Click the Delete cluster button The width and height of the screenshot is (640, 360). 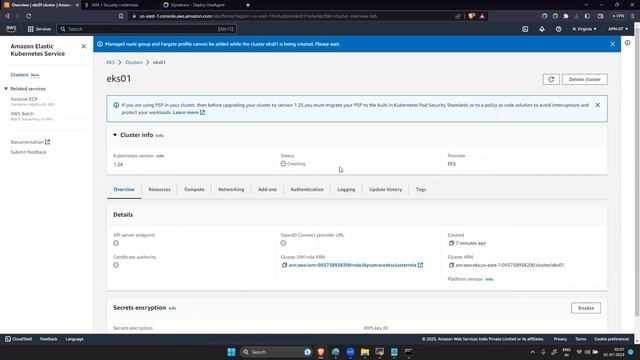point(584,79)
